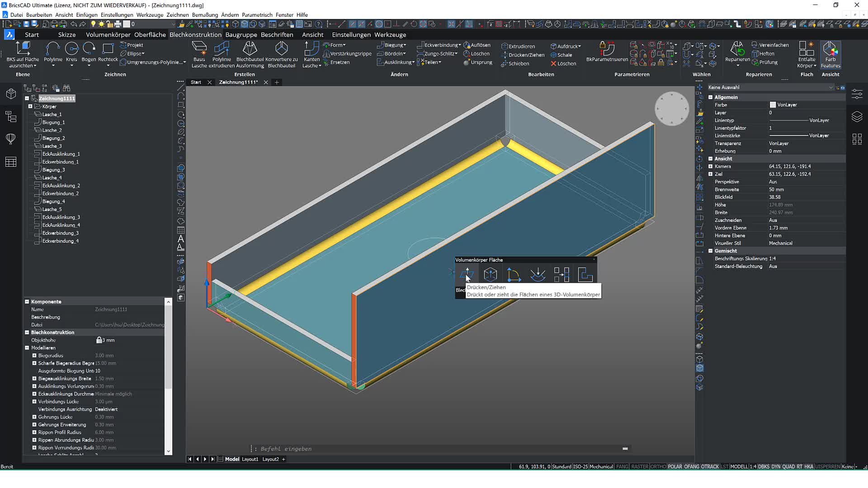Toggle FANG snap in status bar
Viewport: 868px width, 488px height.
pyautogui.click(x=622, y=466)
